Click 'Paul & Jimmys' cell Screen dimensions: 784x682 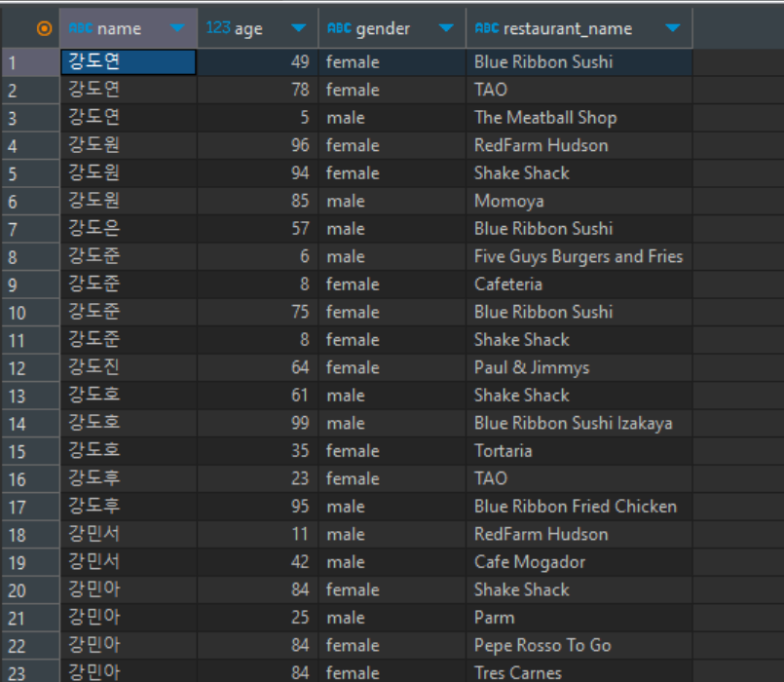coord(579,367)
